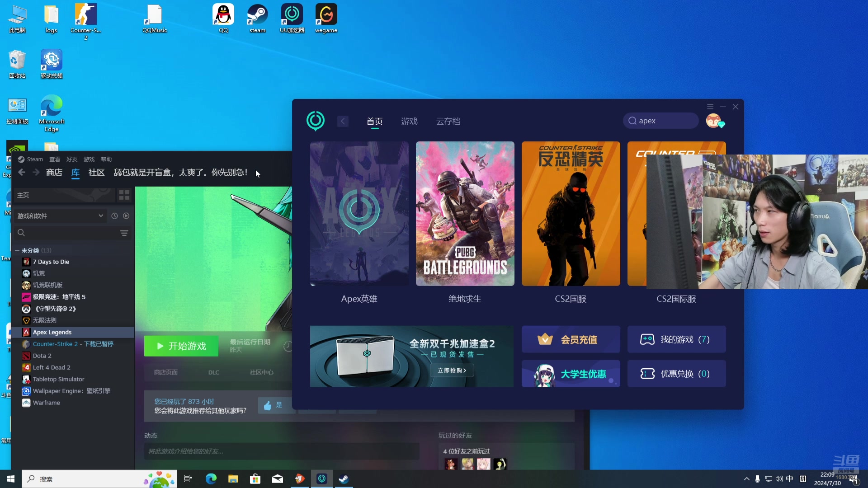Click 会员充值 button in UU
868x488 pixels.
571,339
